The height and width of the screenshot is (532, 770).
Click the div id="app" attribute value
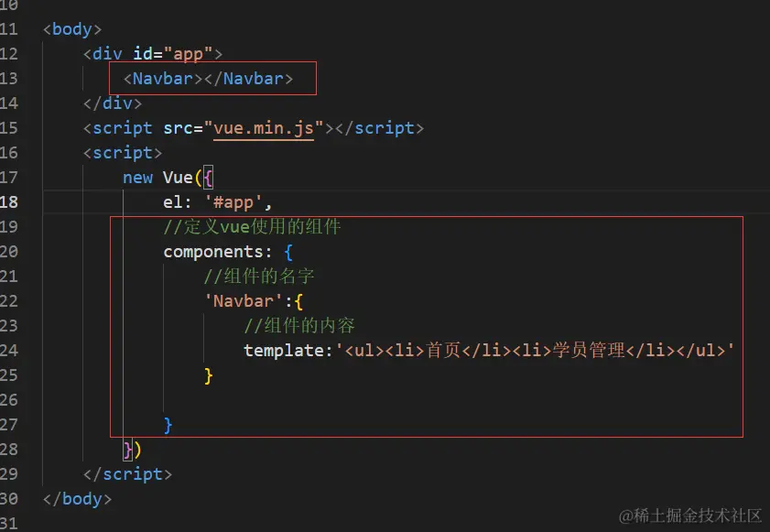(x=188, y=54)
